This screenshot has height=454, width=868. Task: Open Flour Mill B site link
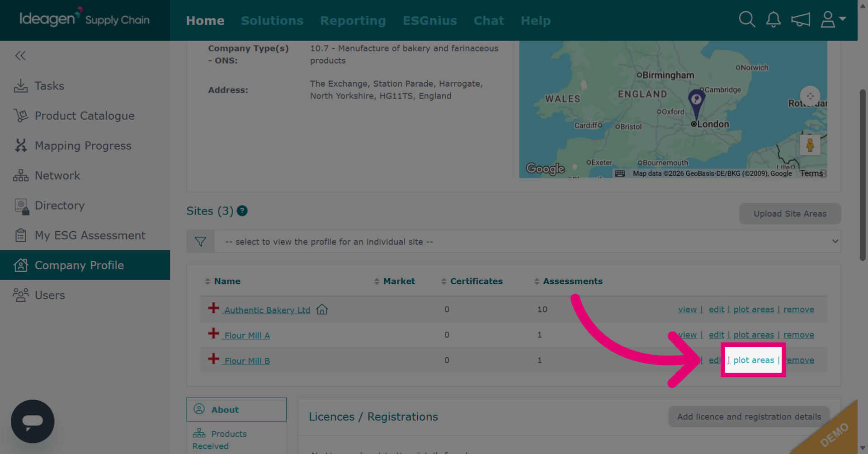coord(247,361)
